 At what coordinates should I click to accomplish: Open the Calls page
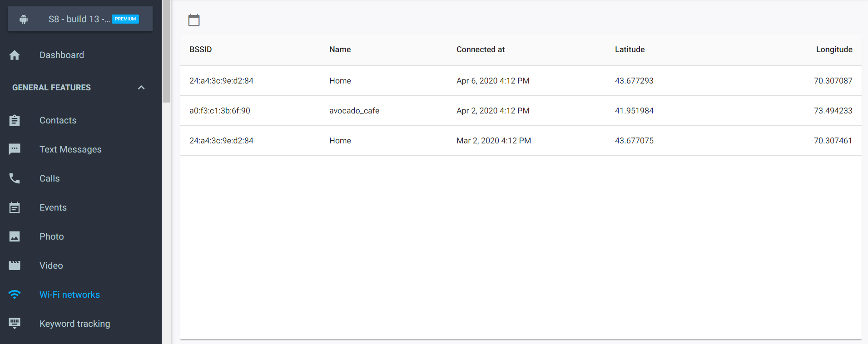[50, 178]
